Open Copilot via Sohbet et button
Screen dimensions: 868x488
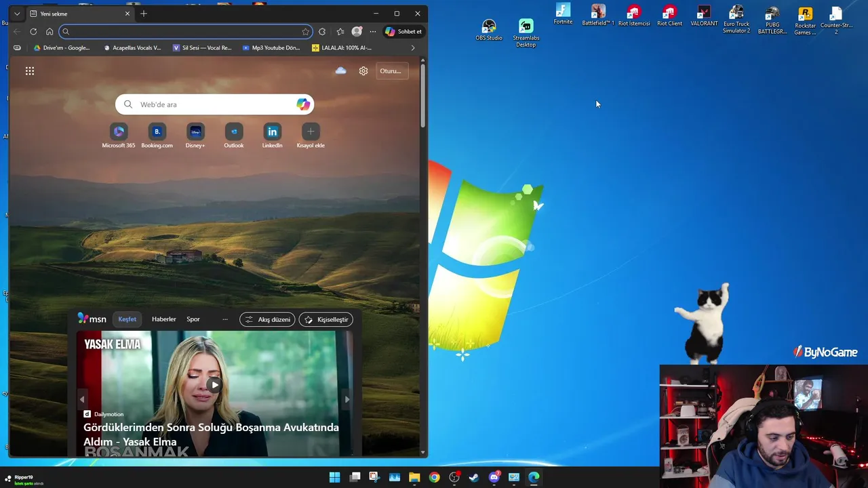pyautogui.click(x=403, y=31)
